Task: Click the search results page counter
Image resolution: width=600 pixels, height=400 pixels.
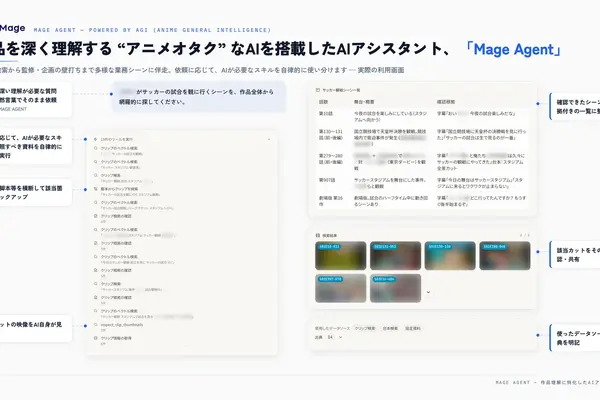Action: [x=525, y=235]
